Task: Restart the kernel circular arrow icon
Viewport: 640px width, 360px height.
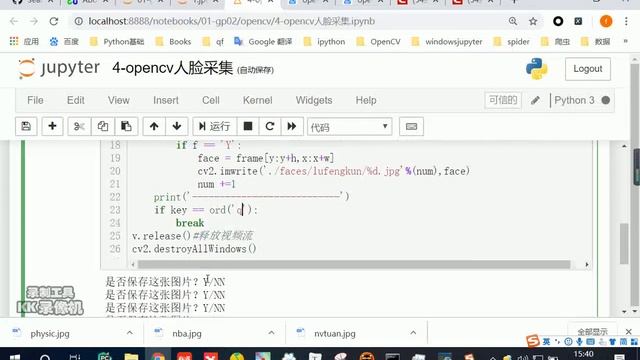Action: coord(270,126)
